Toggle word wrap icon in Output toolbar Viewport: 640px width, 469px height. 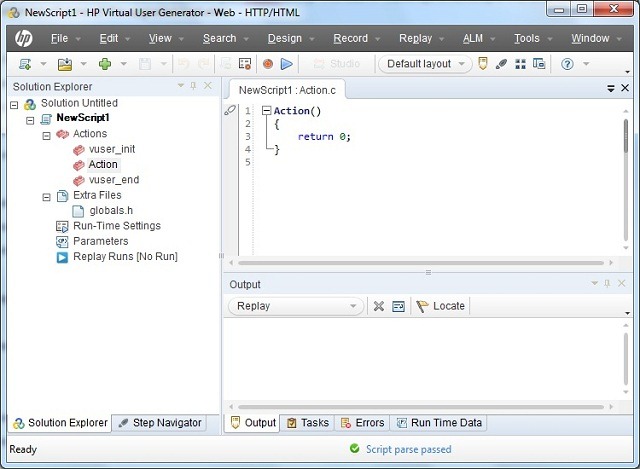coord(398,306)
